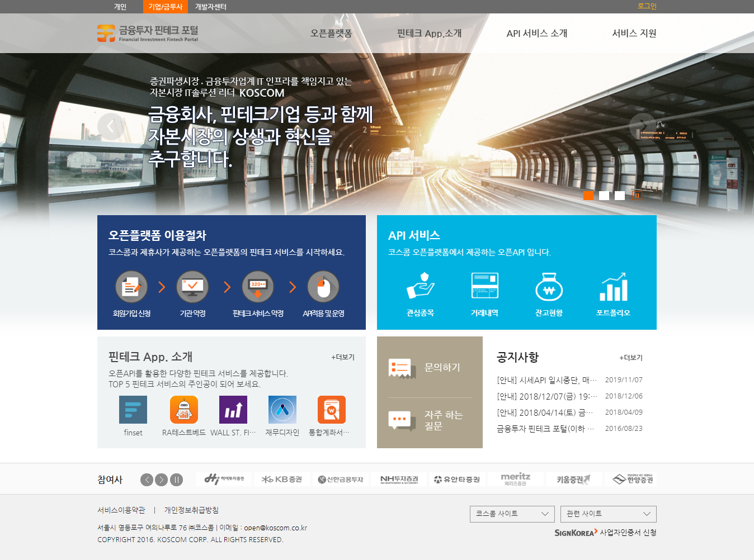This screenshot has width=754, height=560.
Task: Select the 거래내역 API icon
Action: pos(484,286)
